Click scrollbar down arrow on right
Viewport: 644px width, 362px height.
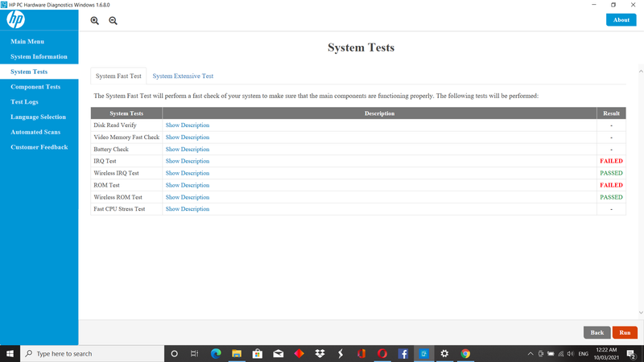tap(641, 313)
